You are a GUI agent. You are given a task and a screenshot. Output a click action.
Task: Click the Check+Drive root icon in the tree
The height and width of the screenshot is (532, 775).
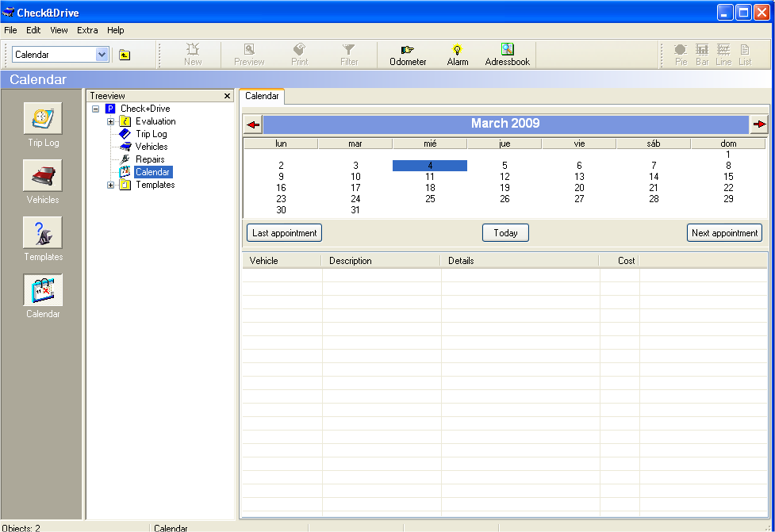[x=110, y=109]
